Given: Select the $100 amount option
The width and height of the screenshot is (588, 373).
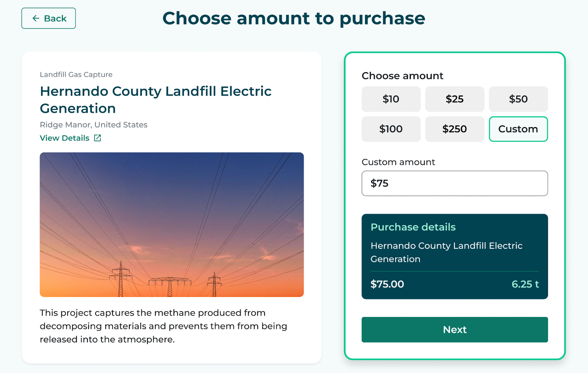Looking at the screenshot, I should (x=391, y=129).
